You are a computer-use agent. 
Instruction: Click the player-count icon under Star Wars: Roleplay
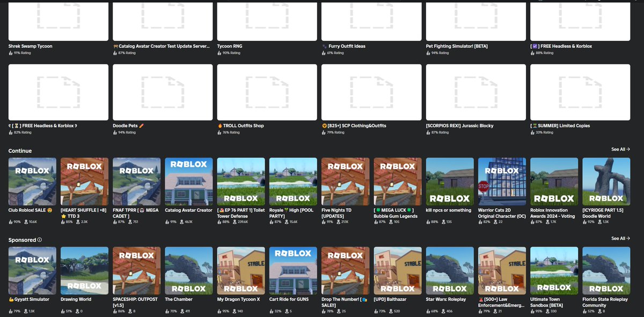pyautogui.click(x=442, y=311)
